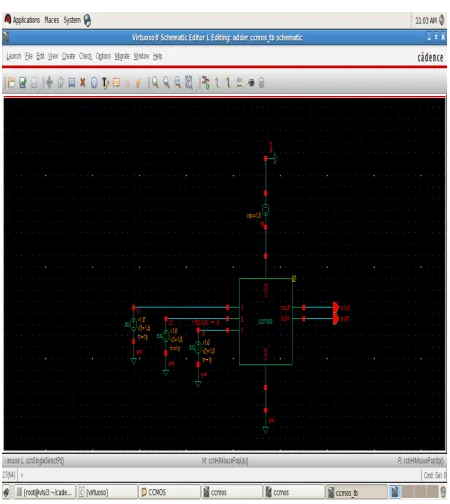Screen dimensions: 450x504
Task: Open the Migrate menu
Action: click(122, 56)
